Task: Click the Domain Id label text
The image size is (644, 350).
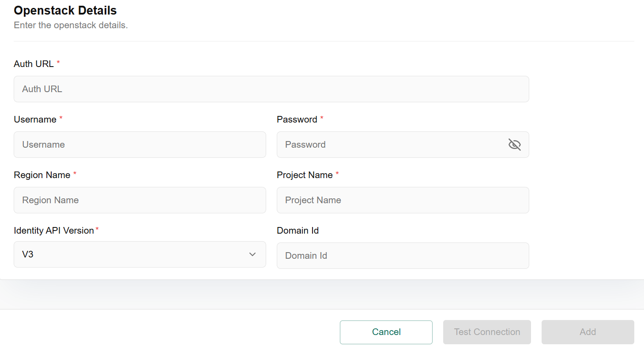Action: pos(298,231)
